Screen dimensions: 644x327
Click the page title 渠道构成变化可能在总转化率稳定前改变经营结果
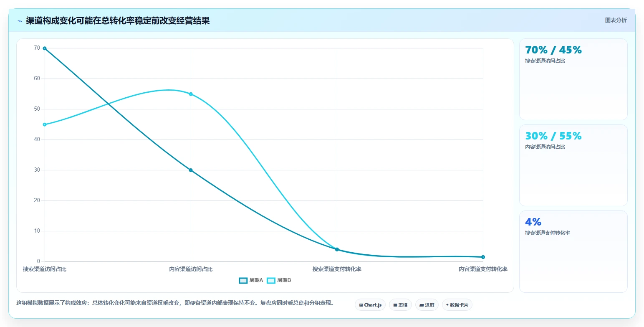118,21
